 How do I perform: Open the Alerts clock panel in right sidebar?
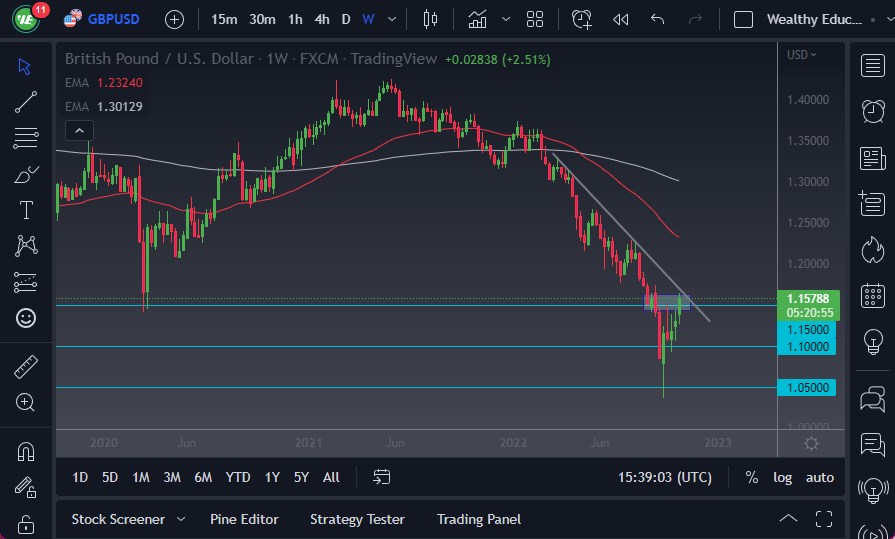coord(872,110)
